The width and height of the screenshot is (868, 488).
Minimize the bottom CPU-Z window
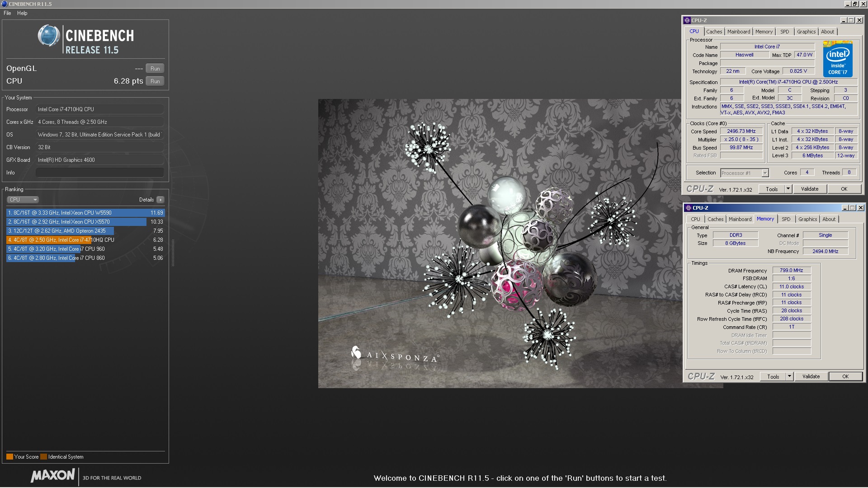tap(845, 208)
